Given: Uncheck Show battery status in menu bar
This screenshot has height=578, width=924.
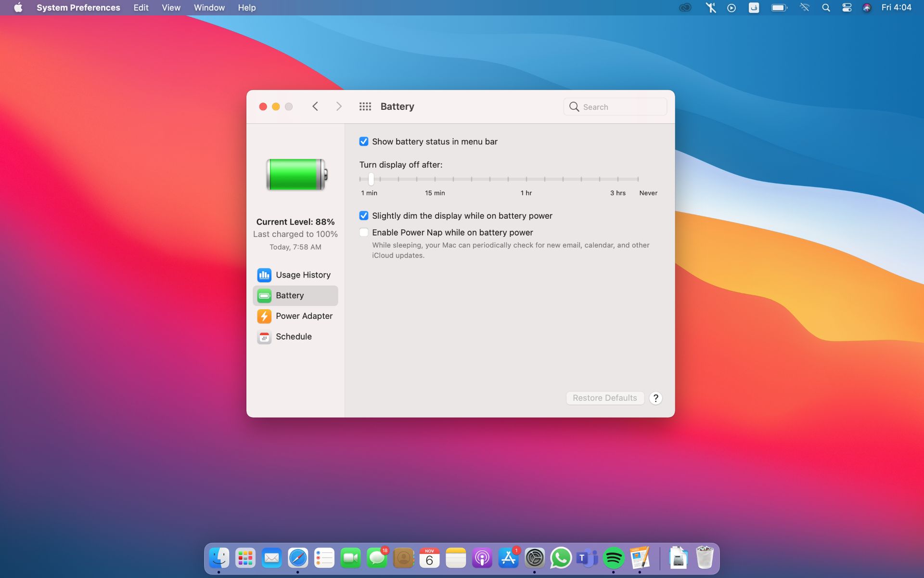Looking at the screenshot, I should point(364,142).
